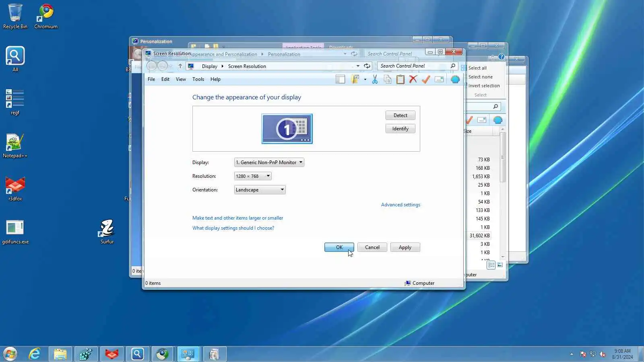The image size is (644, 362).
Task: Select the All search desktop icon
Action: pos(15,59)
